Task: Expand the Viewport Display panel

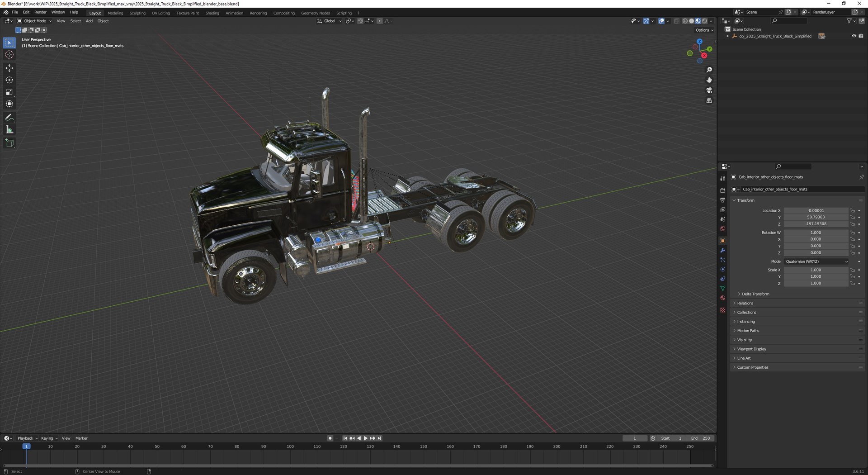Action: (x=751, y=349)
